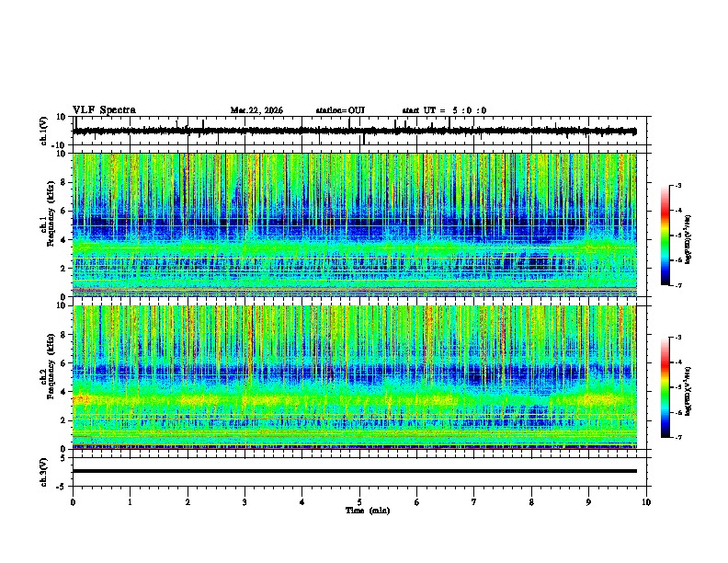Click the "1" minute tick label
The height and width of the screenshot is (563, 728).
tap(130, 502)
